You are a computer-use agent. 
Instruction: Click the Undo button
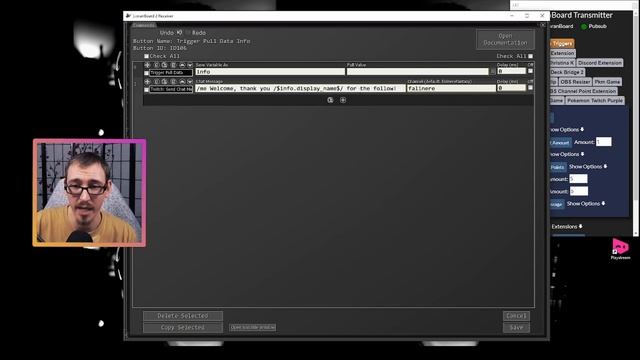point(171,33)
